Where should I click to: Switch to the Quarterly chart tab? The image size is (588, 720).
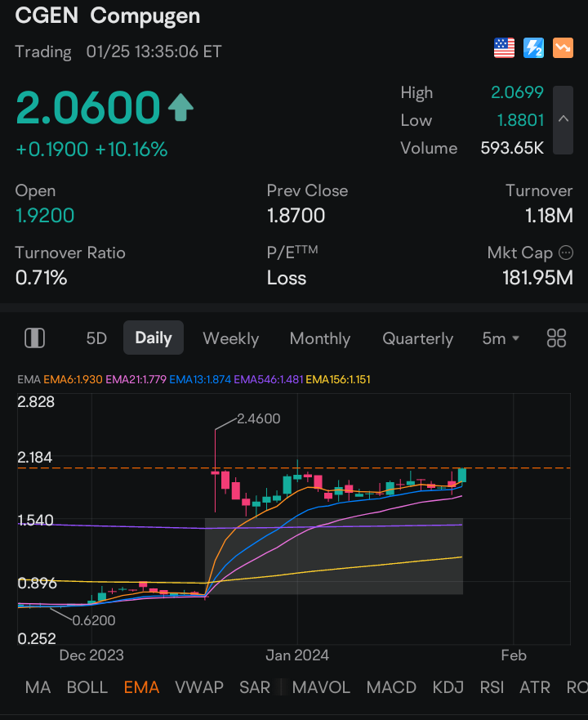point(417,338)
